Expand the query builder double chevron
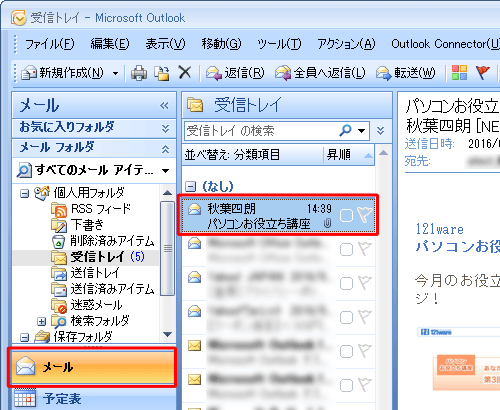The width and height of the screenshot is (500, 410). tap(380, 130)
